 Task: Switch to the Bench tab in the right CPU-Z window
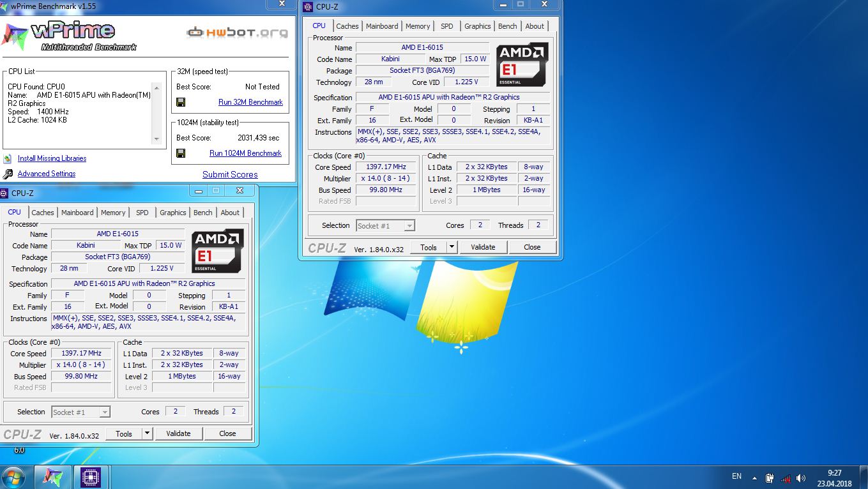508,26
